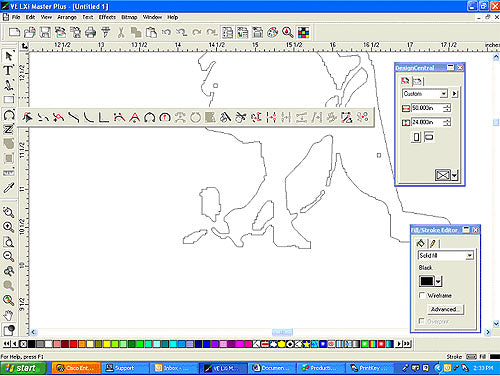Image resolution: width=500 pixels, height=376 pixels.
Task: Select the eyedropper tool
Action: click(x=8, y=188)
